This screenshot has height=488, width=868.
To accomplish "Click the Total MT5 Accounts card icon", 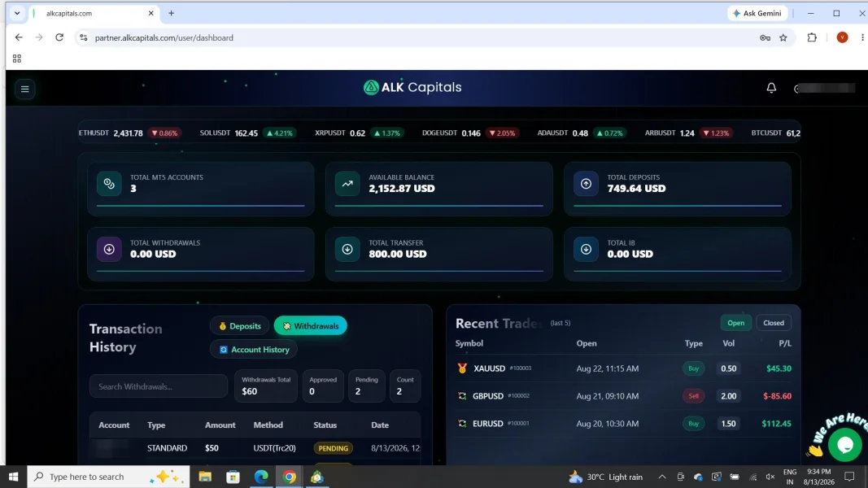I will pos(109,184).
